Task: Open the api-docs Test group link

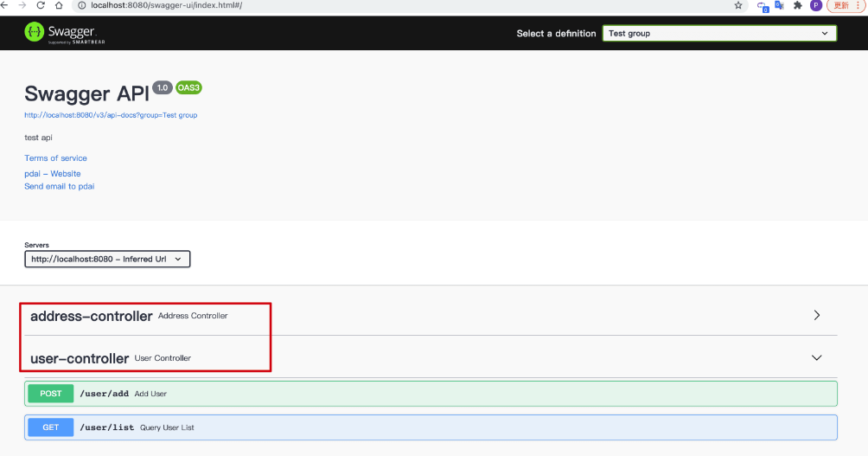Action: tap(111, 115)
